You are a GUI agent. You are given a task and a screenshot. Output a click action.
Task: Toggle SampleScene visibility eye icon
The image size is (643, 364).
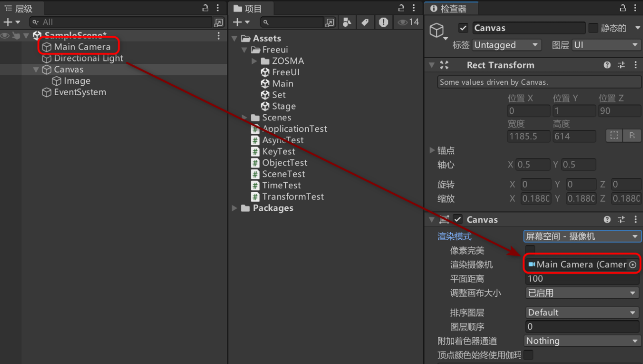5,35
